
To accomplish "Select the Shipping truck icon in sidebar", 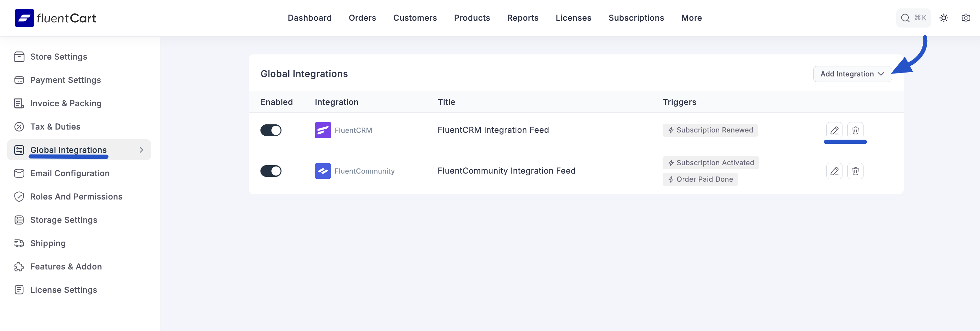I will tap(19, 243).
